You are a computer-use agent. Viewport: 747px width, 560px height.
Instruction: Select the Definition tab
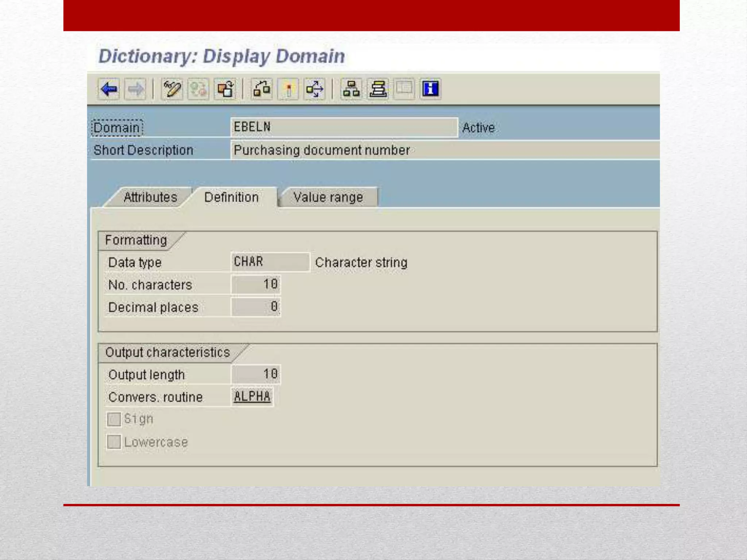pyautogui.click(x=231, y=197)
